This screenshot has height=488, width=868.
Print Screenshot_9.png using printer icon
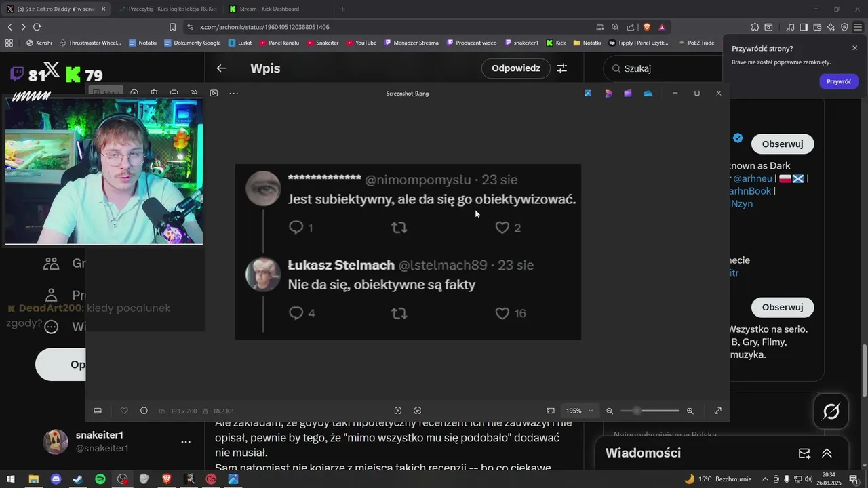174,93
